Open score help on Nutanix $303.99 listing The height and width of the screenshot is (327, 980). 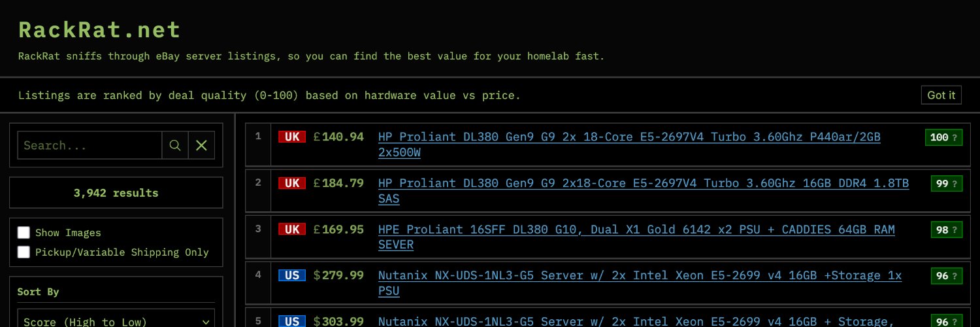click(x=955, y=322)
